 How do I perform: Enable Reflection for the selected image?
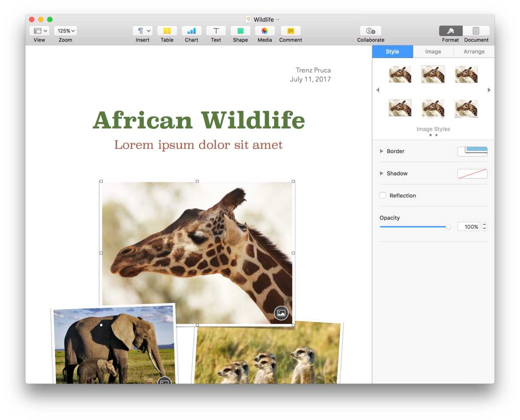383,195
